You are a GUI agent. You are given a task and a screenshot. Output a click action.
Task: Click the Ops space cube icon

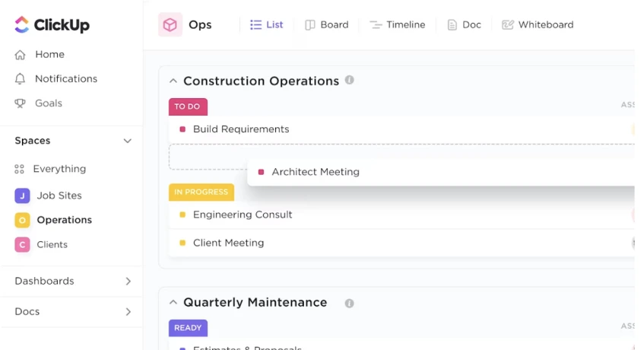click(170, 25)
